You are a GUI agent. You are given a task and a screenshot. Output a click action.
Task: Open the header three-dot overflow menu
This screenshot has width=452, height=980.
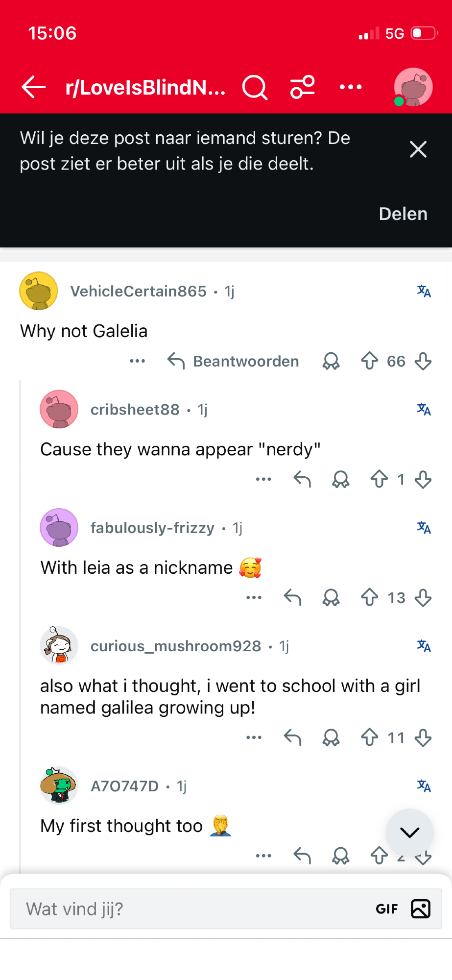351,87
